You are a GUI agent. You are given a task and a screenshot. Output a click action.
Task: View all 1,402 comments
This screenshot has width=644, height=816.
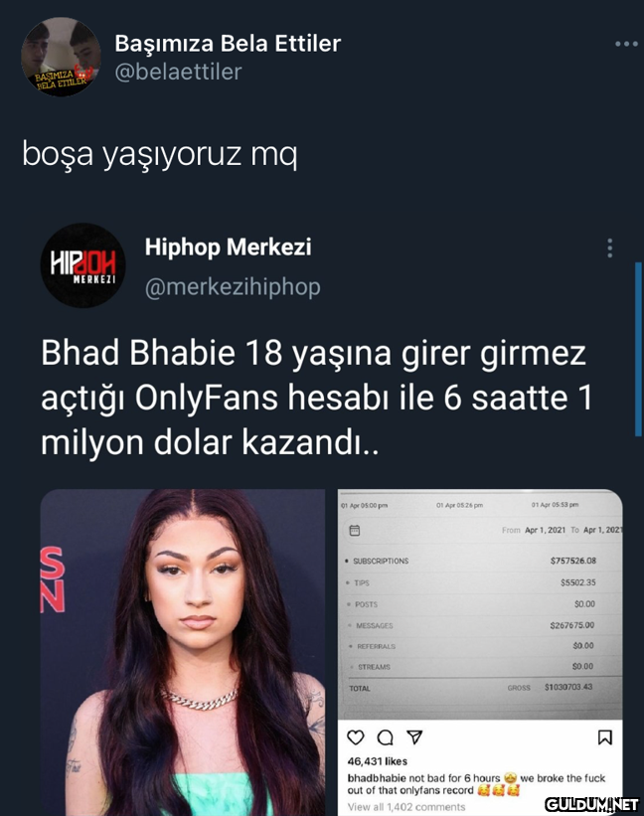406,807
